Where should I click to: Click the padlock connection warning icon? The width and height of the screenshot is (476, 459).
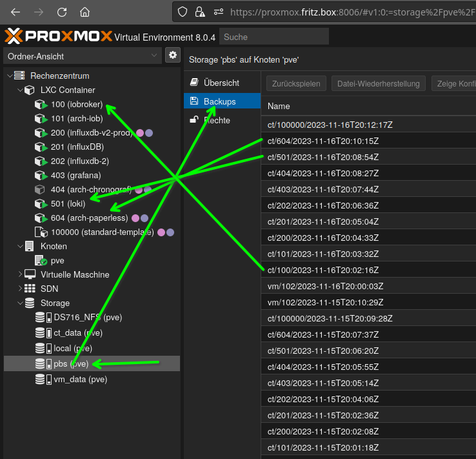point(200,12)
